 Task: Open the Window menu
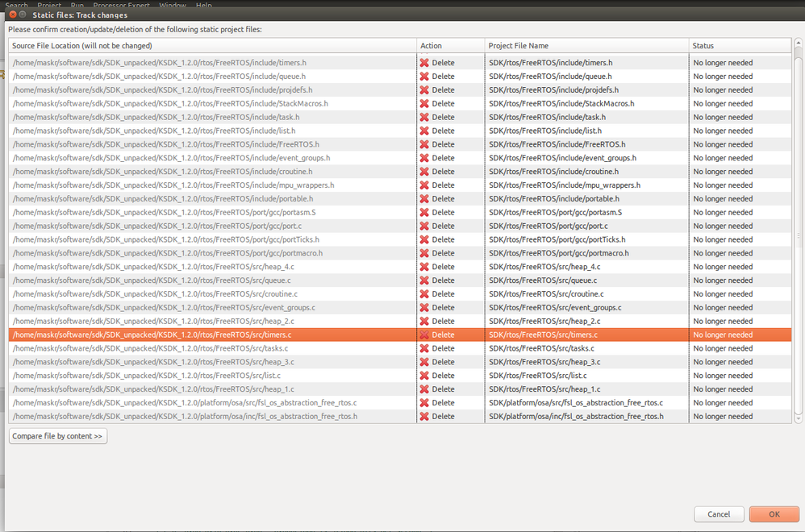173,5
